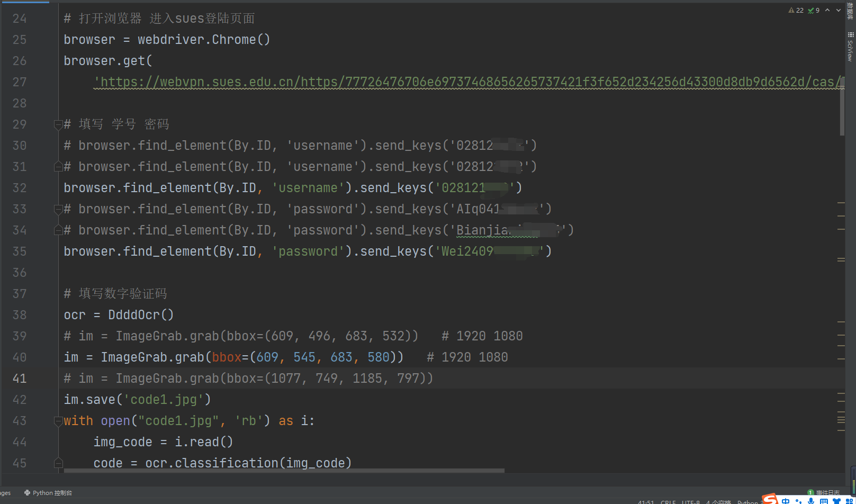Screen dimensions: 856x504
Task: Go to previous highlighted error arrow
Action: click(827, 10)
